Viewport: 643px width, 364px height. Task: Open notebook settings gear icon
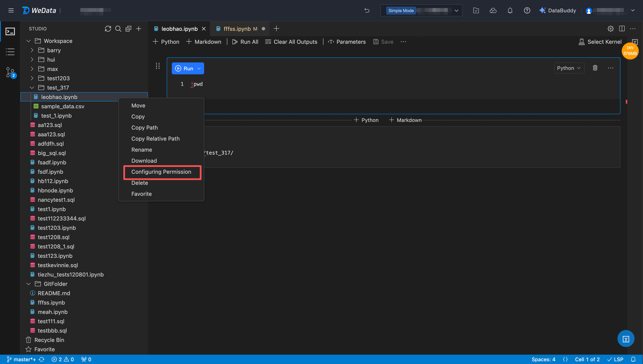pyautogui.click(x=610, y=29)
